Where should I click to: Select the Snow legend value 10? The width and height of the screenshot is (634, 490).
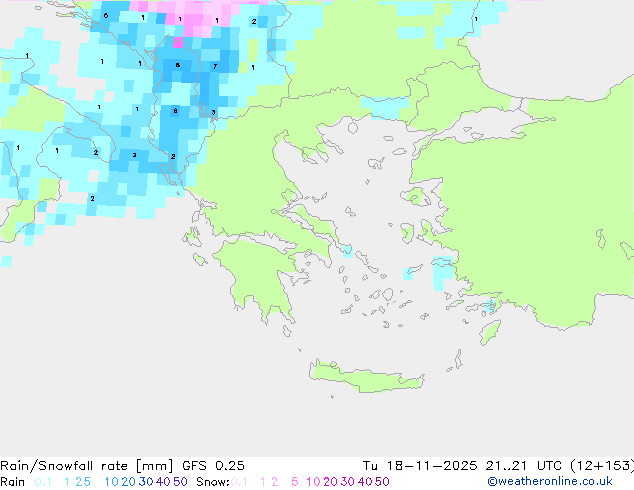pos(313,482)
